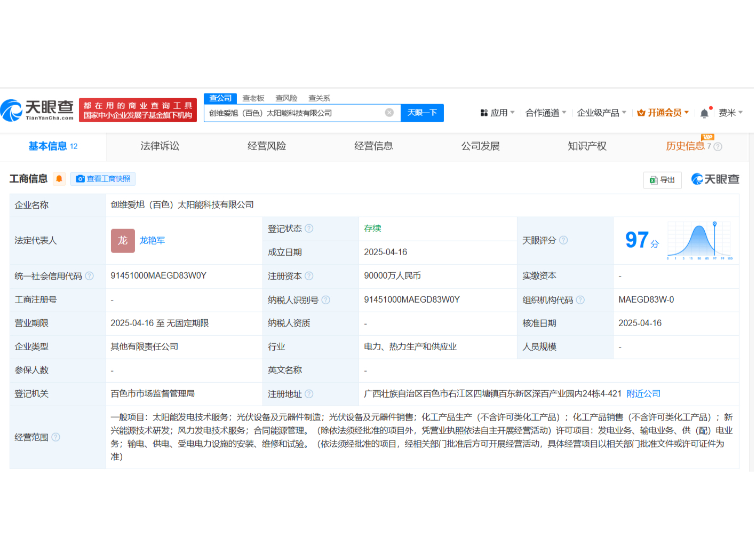Click 查看工商快照 button
756x560 pixels.
click(x=103, y=179)
